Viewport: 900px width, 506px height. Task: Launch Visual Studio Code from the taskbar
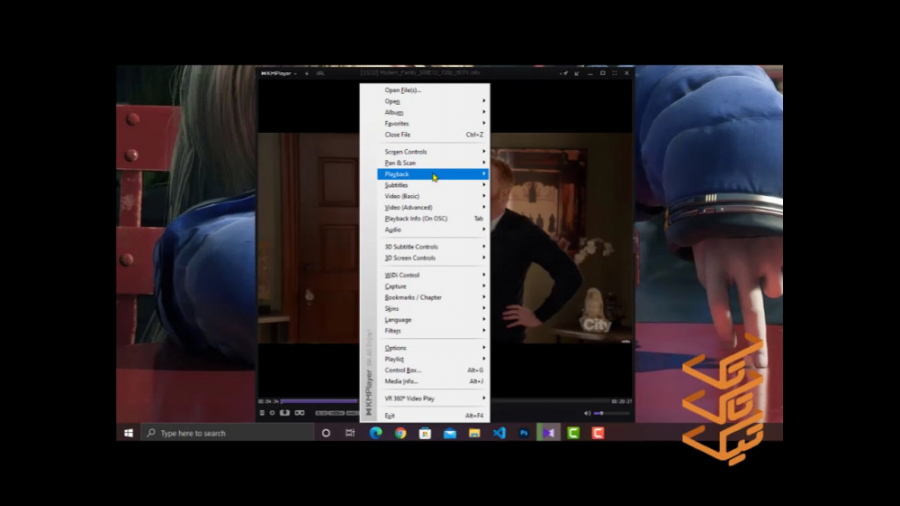click(499, 433)
